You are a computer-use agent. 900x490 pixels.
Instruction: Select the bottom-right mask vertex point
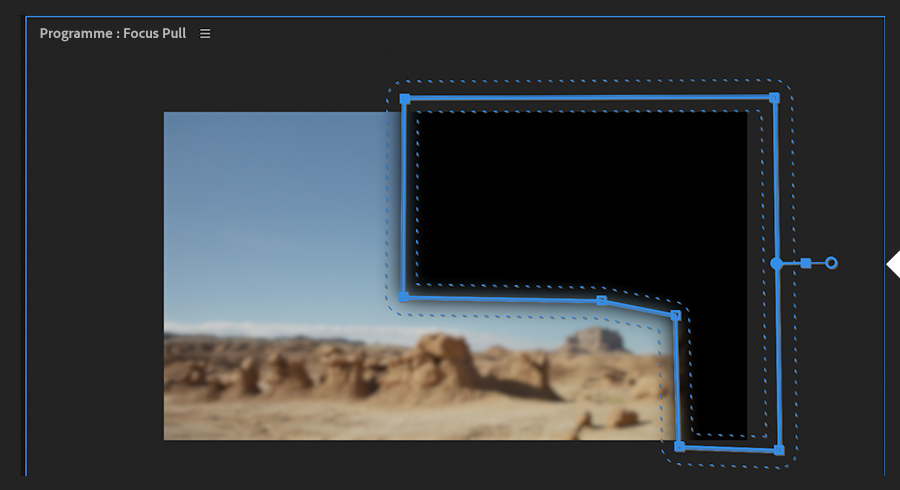(779, 450)
